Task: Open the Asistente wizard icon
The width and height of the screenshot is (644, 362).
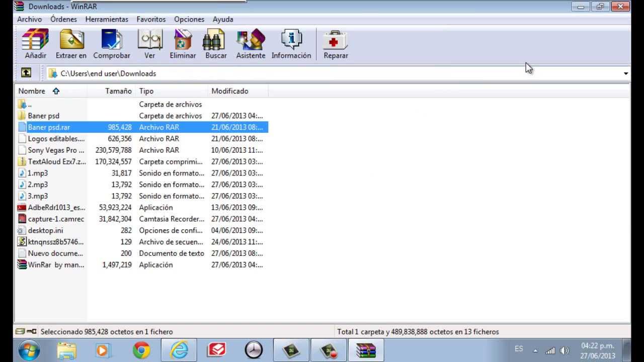Action: 251,44
